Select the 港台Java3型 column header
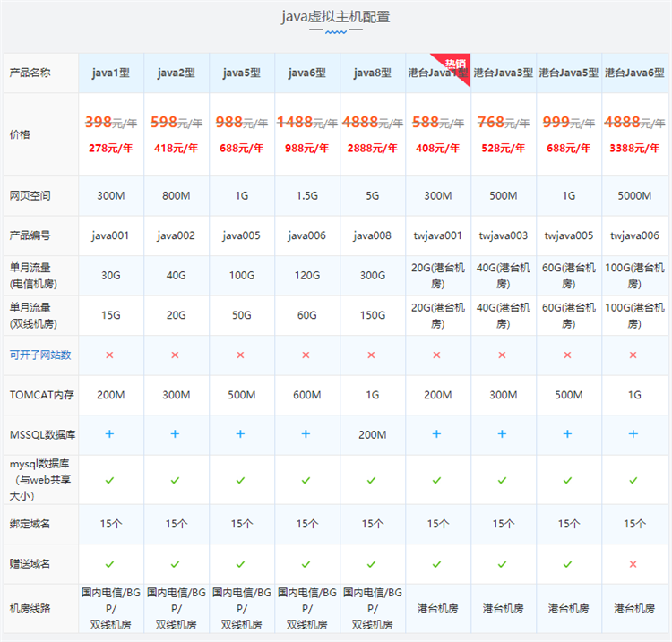 (503, 73)
